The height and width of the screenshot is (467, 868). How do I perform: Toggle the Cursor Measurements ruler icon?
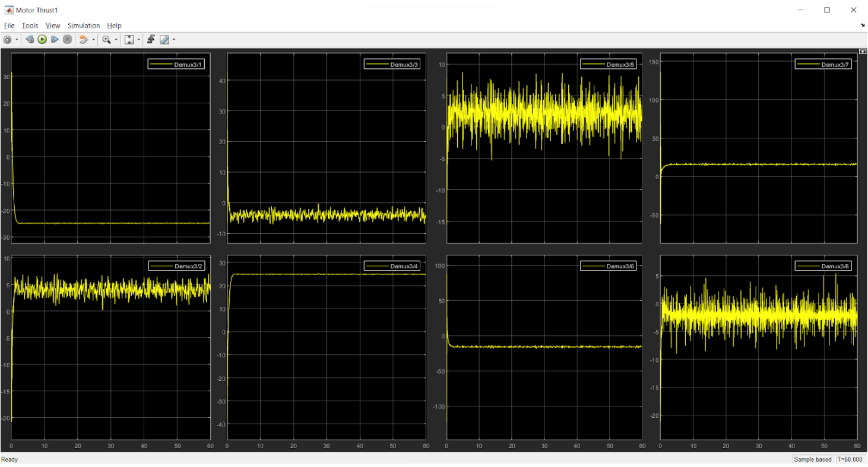tap(164, 40)
